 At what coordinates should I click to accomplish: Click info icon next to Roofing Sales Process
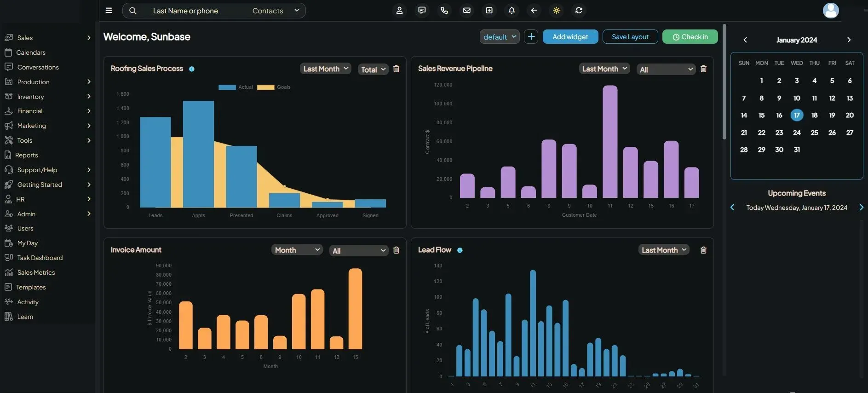click(x=192, y=69)
